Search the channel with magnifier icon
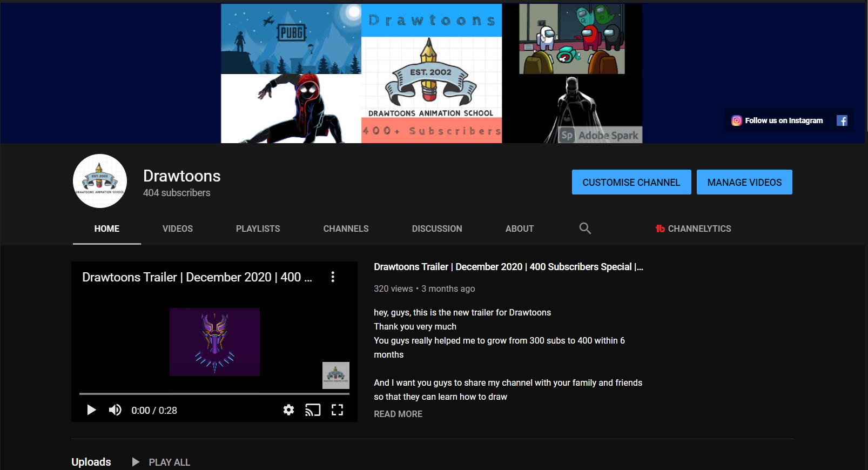Viewport: 868px width, 470px height. (x=585, y=229)
